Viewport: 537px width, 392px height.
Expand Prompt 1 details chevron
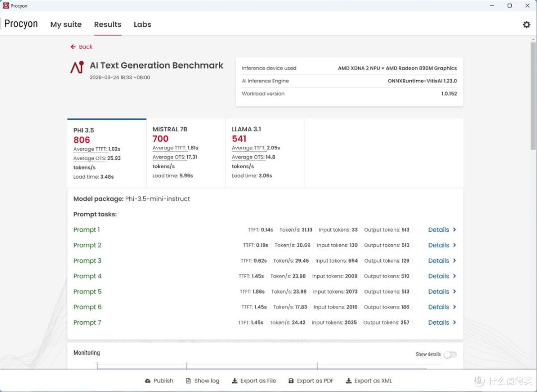tap(454, 230)
